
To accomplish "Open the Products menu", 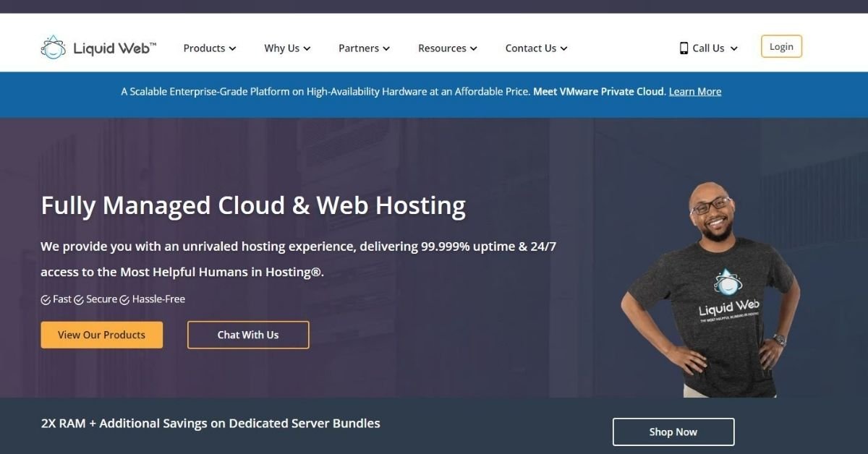I will [x=210, y=48].
